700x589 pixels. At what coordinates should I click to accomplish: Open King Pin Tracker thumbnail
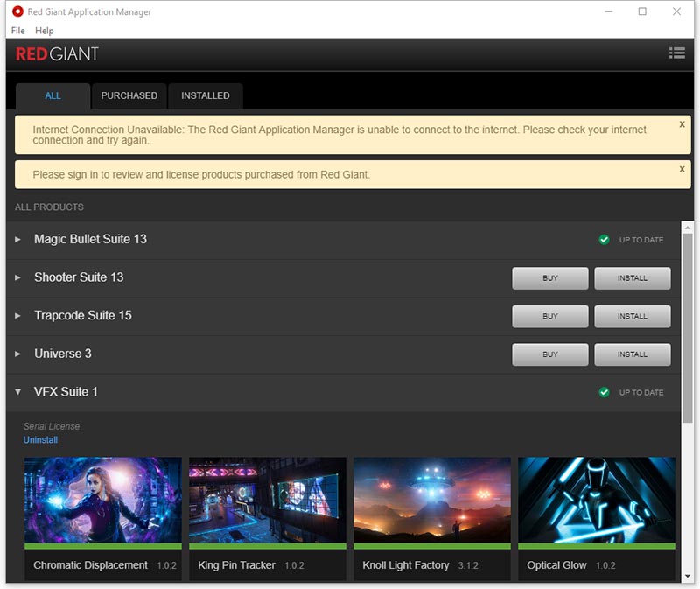(268, 500)
